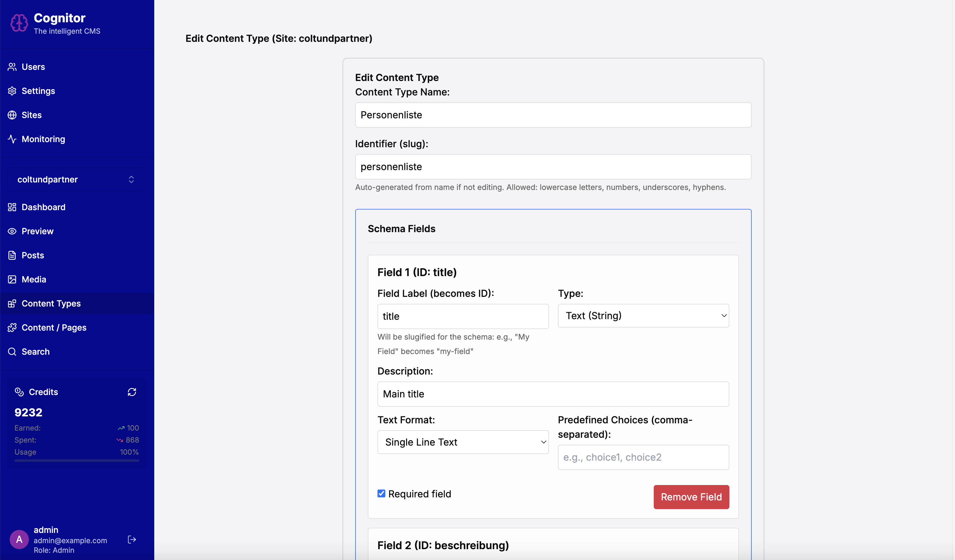Uncheck the Required field checkbox
The image size is (955, 560).
381,493
